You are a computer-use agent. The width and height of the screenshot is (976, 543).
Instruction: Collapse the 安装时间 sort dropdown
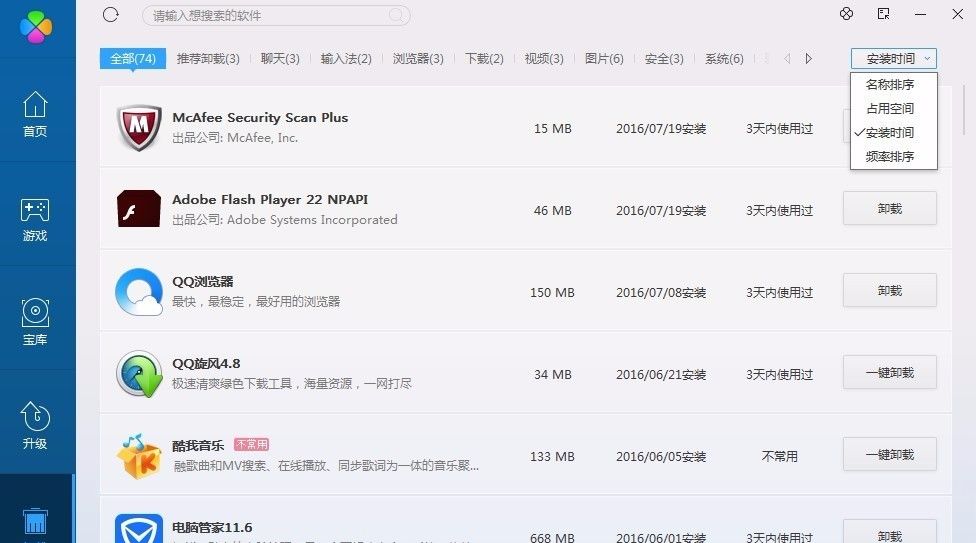[894, 59]
